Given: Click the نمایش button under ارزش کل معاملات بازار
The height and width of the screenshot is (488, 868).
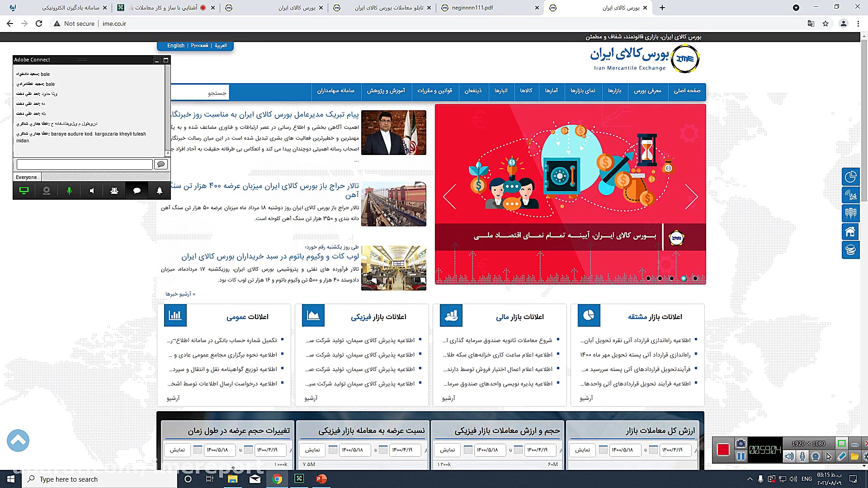Looking at the screenshot, I should pyautogui.click(x=583, y=450).
